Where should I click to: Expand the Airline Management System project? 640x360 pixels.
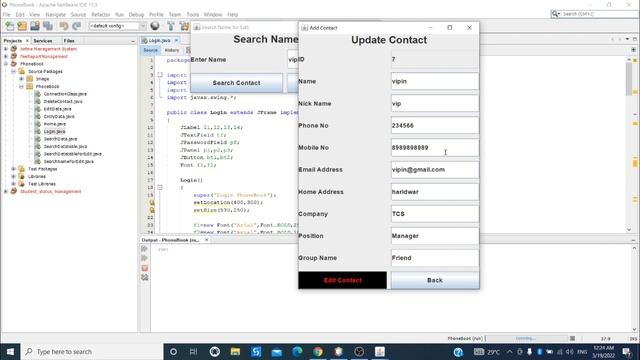tap(6, 49)
